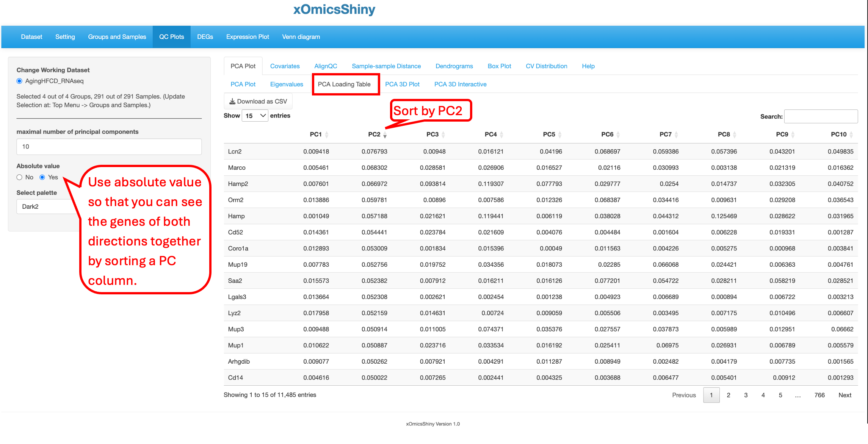Open the Show entries count dropdown

point(255,116)
